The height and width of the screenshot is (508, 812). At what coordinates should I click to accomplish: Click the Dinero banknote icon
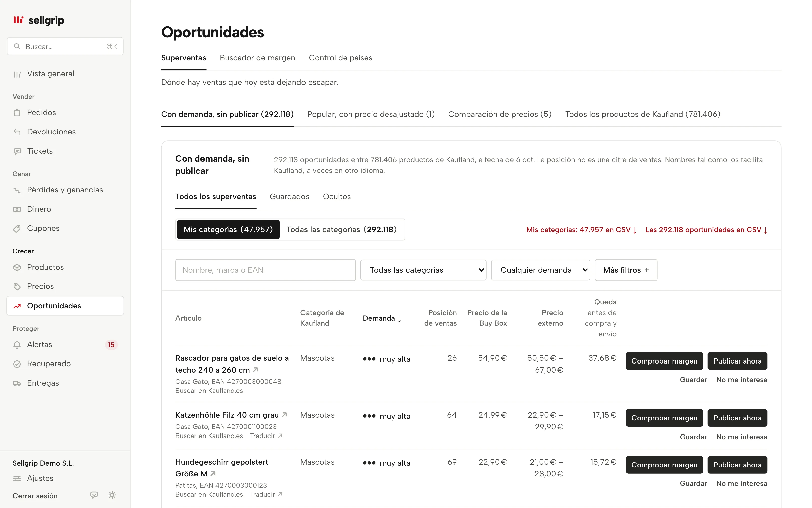[x=17, y=209]
